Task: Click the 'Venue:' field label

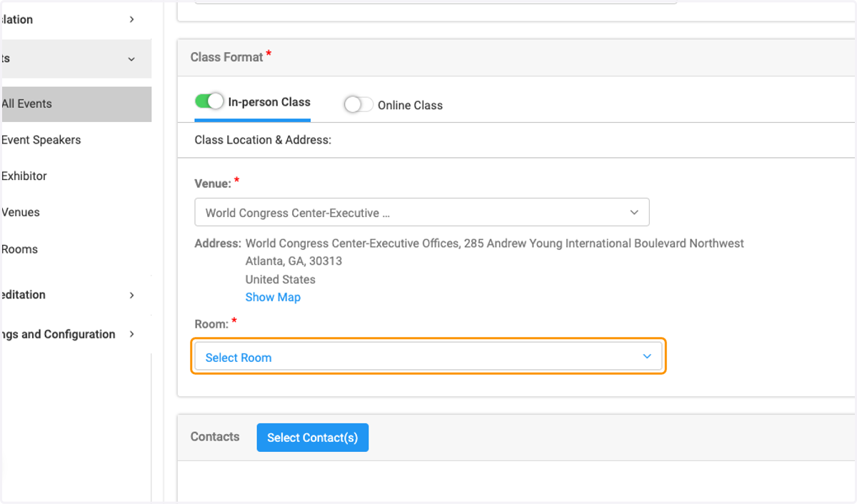Action: click(x=213, y=183)
